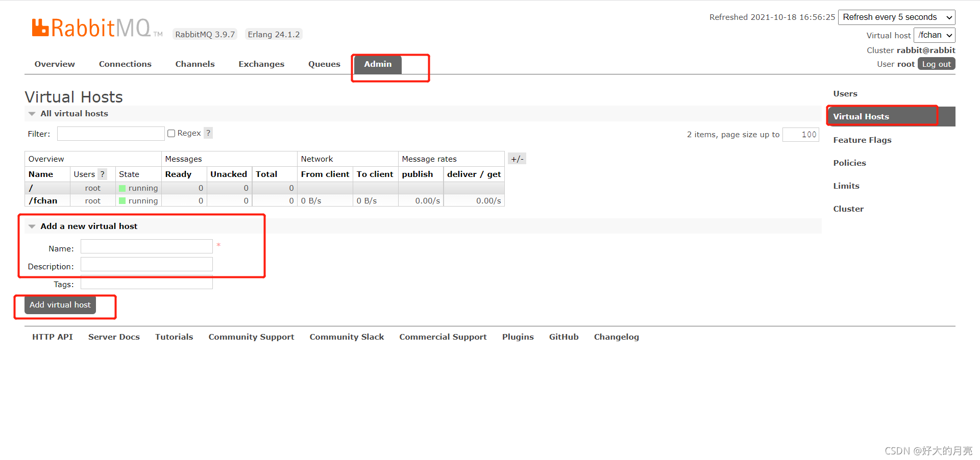Open Feature Flags in the sidebar

pos(862,140)
